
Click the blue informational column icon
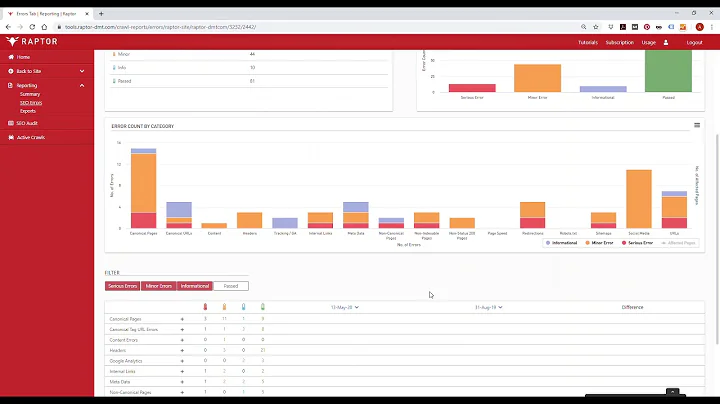[243, 307]
